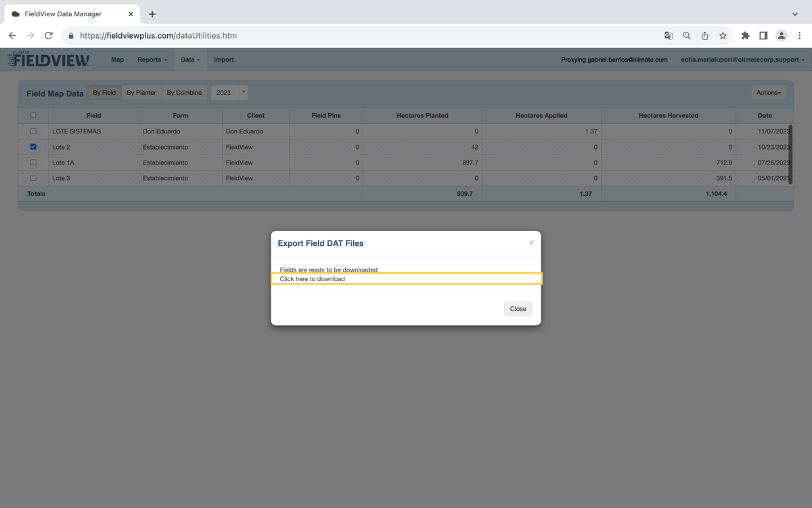Open the Import menu item

pos(223,60)
